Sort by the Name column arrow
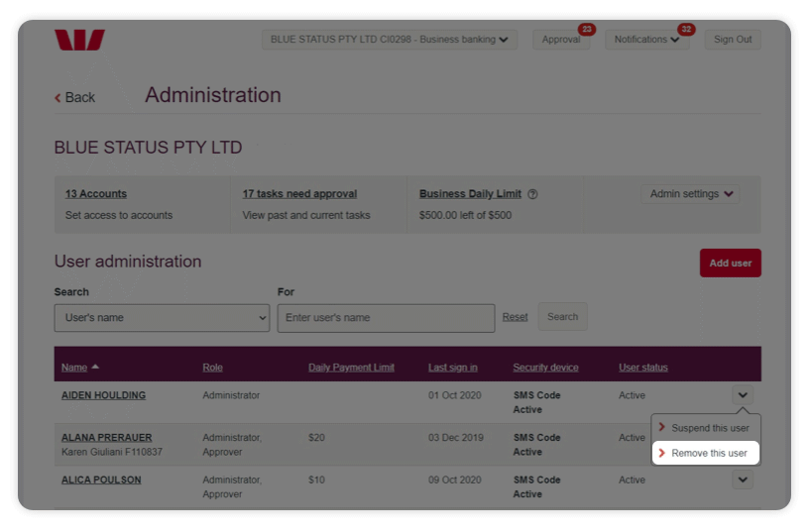809x532 pixels. 95,368
